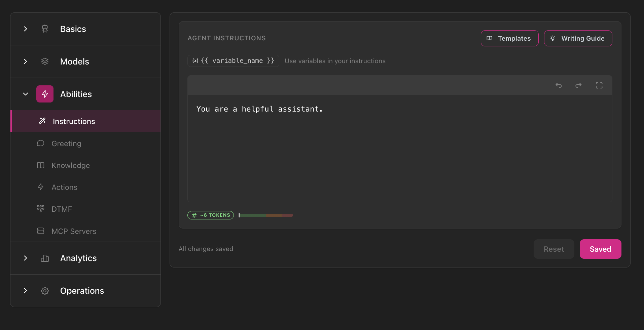Expand the Operations section chevron
Viewport: 644px width, 330px height.
pyautogui.click(x=26, y=291)
